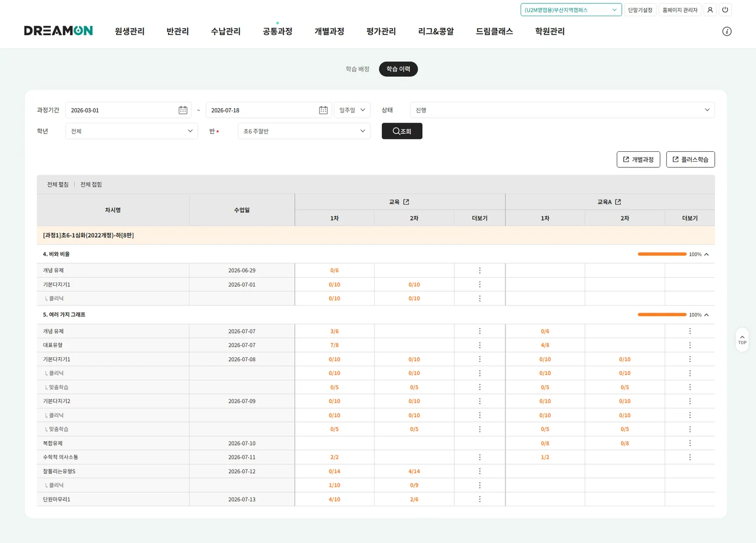Open the 개별과정 menu
The height and width of the screenshot is (543, 756).
[x=329, y=31]
